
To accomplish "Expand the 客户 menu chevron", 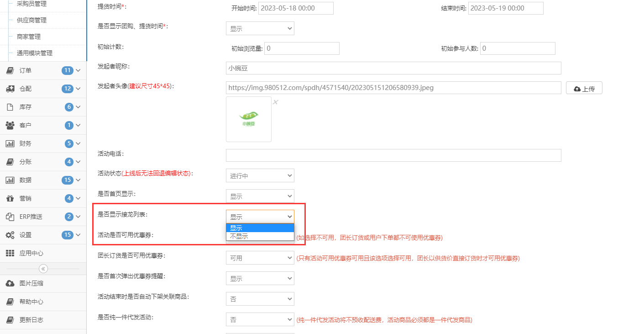I will click(x=78, y=125).
